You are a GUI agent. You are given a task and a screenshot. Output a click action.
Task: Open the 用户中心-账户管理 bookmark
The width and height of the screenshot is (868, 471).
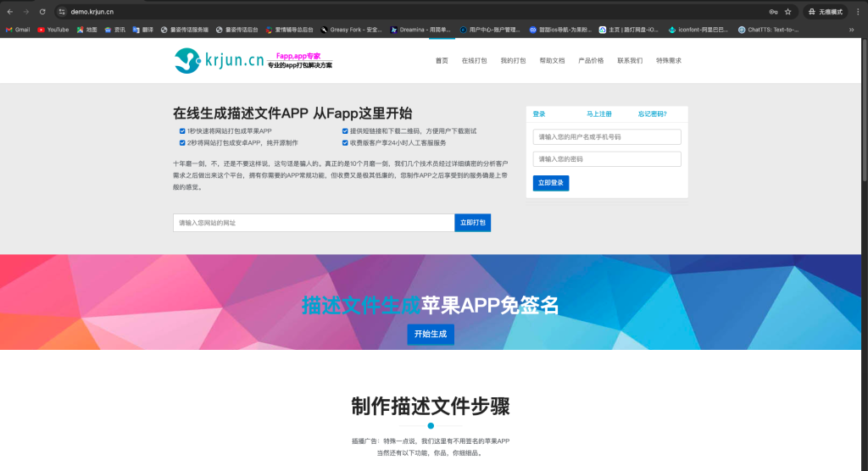point(490,30)
